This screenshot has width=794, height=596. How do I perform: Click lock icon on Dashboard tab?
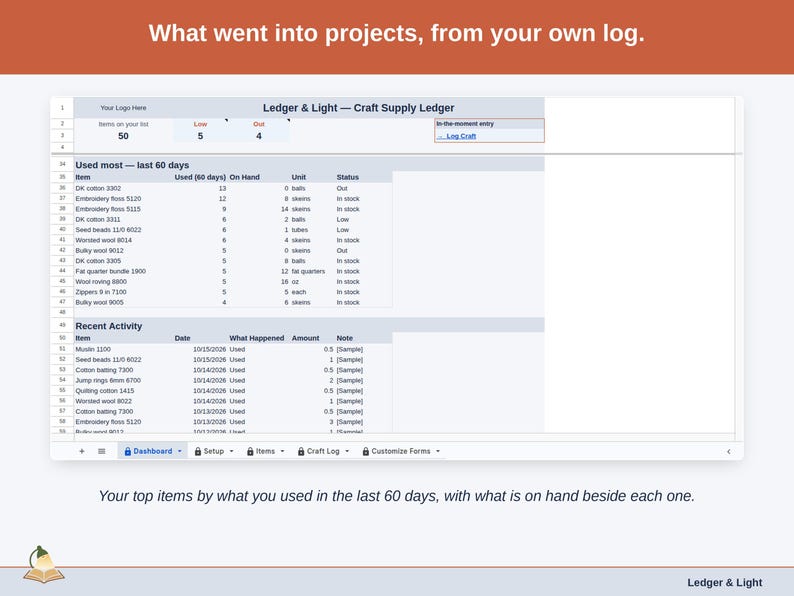tap(128, 451)
